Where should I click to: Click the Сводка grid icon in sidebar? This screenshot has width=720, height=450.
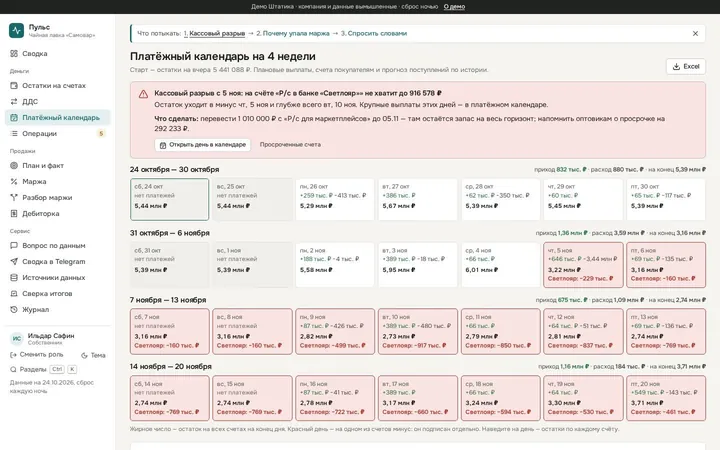click(14, 54)
